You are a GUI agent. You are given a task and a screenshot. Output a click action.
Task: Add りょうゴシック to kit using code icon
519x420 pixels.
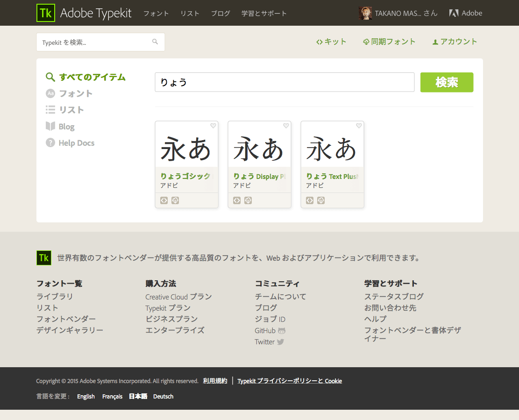pyautogui.click(x=164, y=200)
